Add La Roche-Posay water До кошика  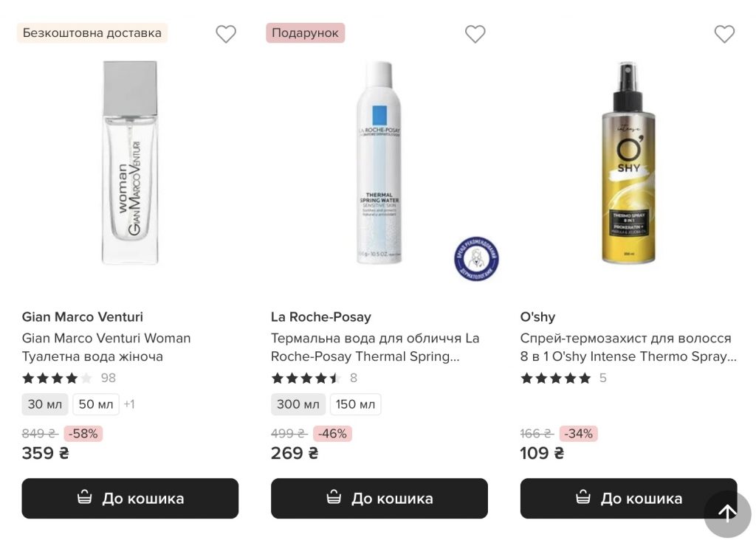[379, 498]
